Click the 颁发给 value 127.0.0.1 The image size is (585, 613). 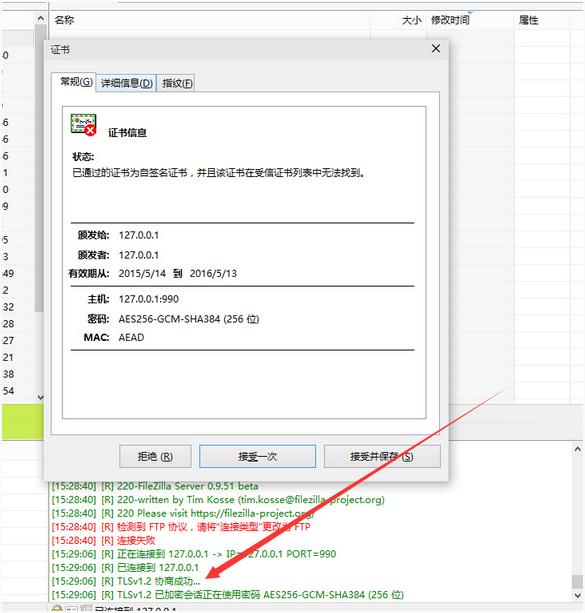139,235
